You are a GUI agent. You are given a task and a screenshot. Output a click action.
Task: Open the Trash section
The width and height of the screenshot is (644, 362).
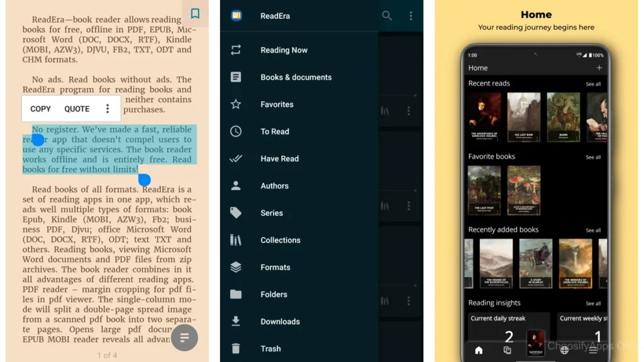pyautogui.click(x=235, y=348)
